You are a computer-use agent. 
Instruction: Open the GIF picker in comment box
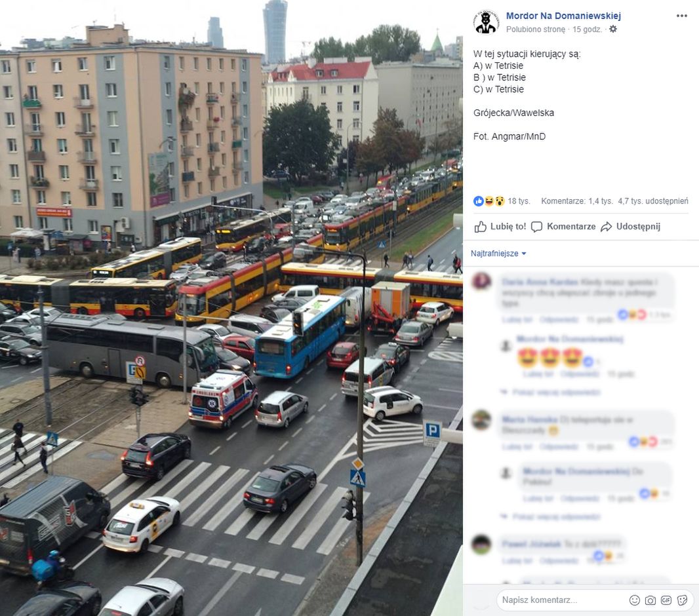(x=666, y=600)
